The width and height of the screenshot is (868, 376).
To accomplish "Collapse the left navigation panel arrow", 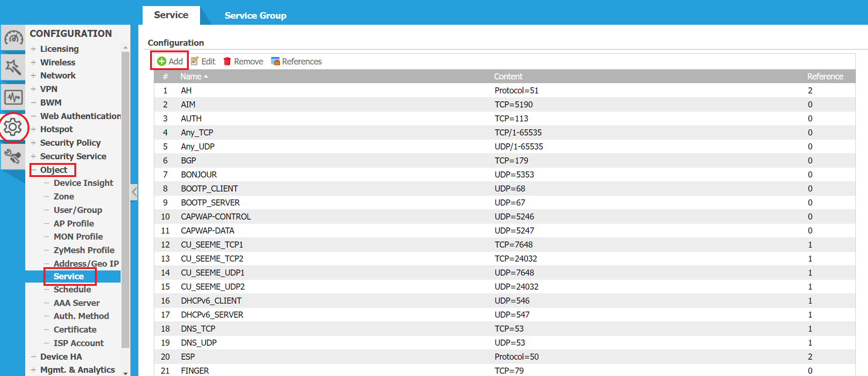I will pos(134,192).
